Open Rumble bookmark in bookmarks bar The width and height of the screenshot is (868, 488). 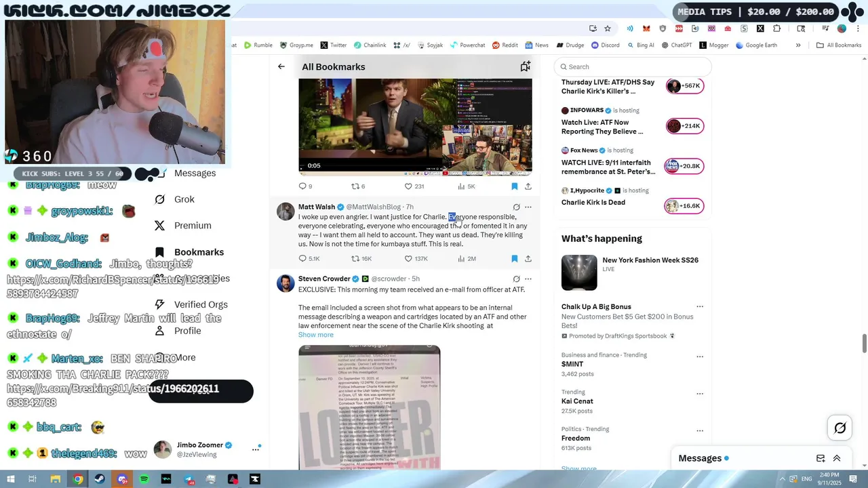pyautogui.click(x=258, y=45)
